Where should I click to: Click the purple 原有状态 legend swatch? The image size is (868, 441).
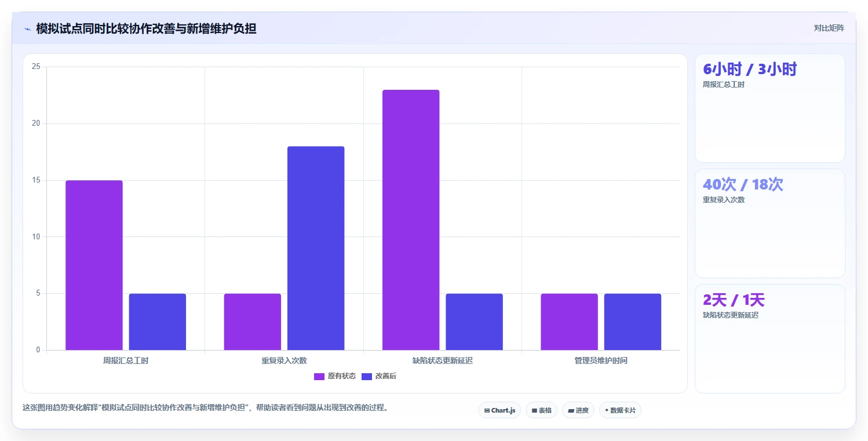319,376
